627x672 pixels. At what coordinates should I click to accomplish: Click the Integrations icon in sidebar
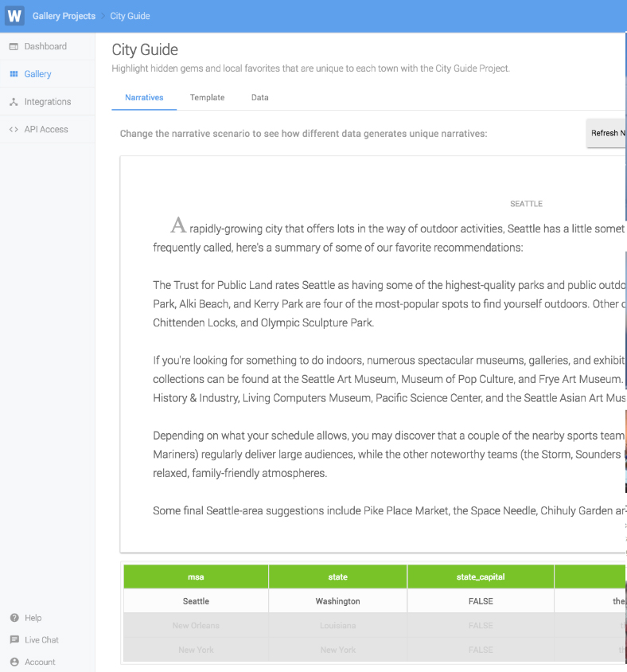(14, 102)
